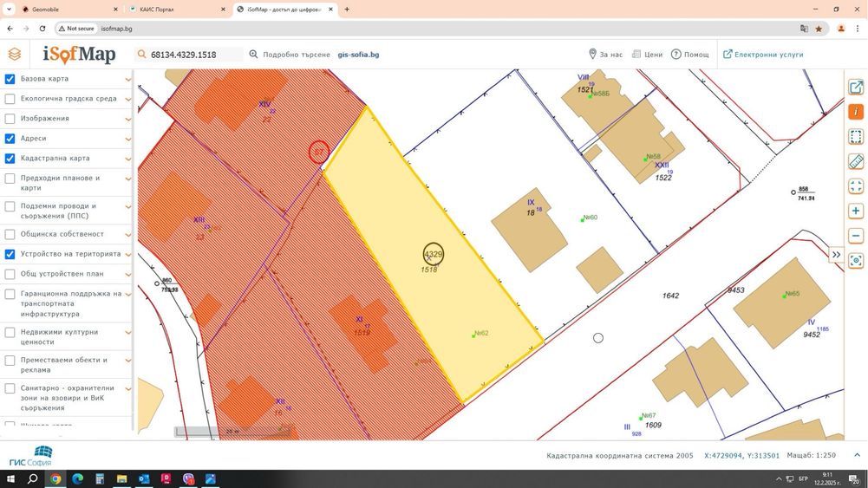Activate the orange info identify tool
Screen dimensions: 868x488
click(856, 112)
